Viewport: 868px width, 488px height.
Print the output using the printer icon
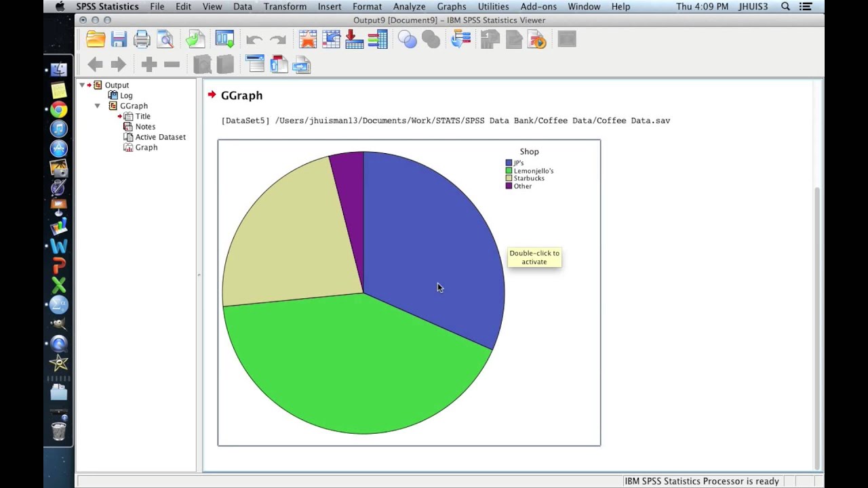[142, 39]
